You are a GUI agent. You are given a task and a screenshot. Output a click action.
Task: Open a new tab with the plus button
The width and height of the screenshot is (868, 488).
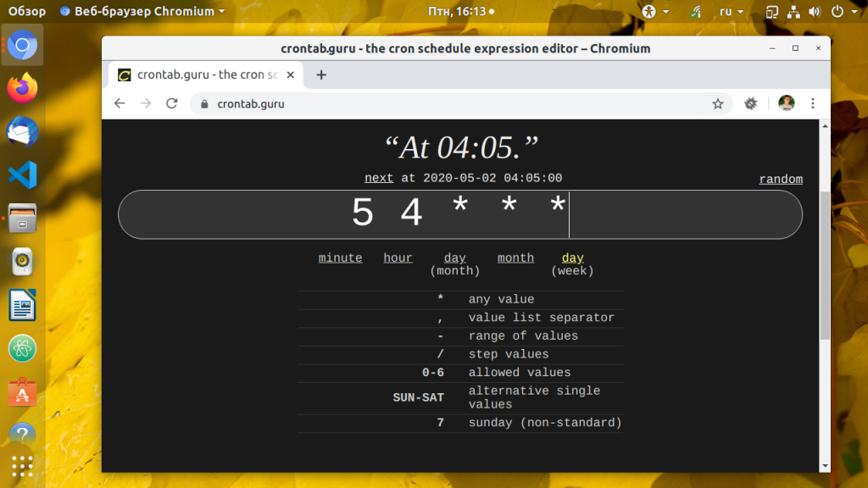[x=321, y=75]
